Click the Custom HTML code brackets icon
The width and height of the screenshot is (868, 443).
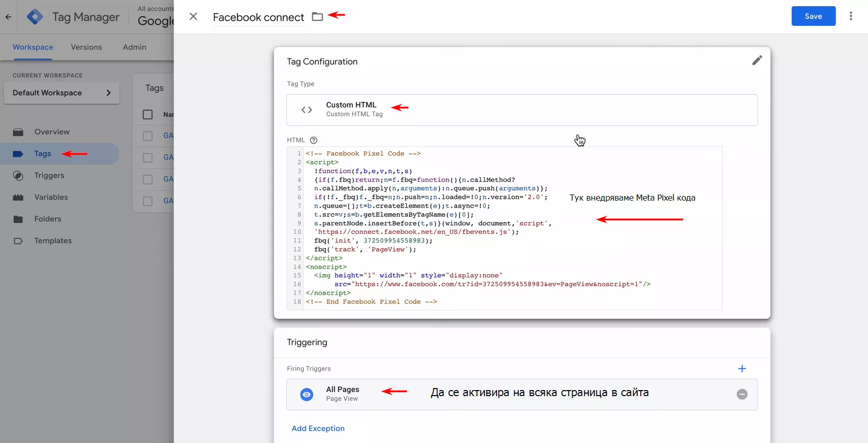[x=306, y=110]
